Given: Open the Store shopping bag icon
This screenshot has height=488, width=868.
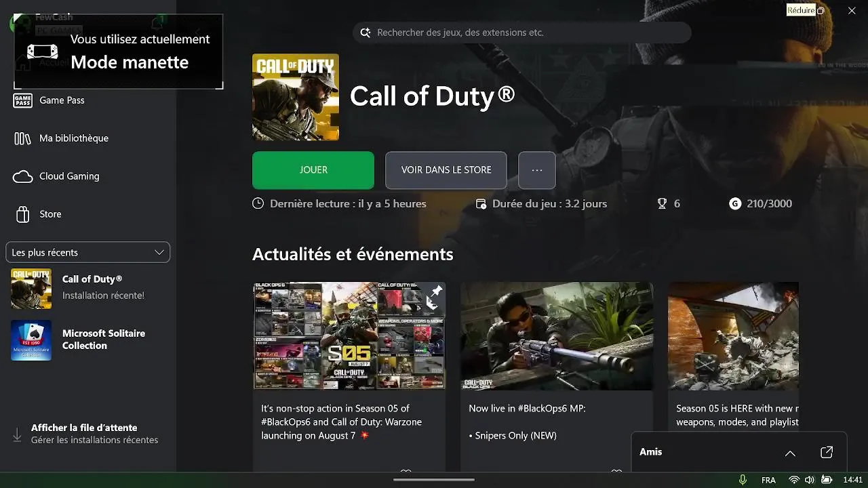Looking at the screenshot, I should [x=22, y=214].
